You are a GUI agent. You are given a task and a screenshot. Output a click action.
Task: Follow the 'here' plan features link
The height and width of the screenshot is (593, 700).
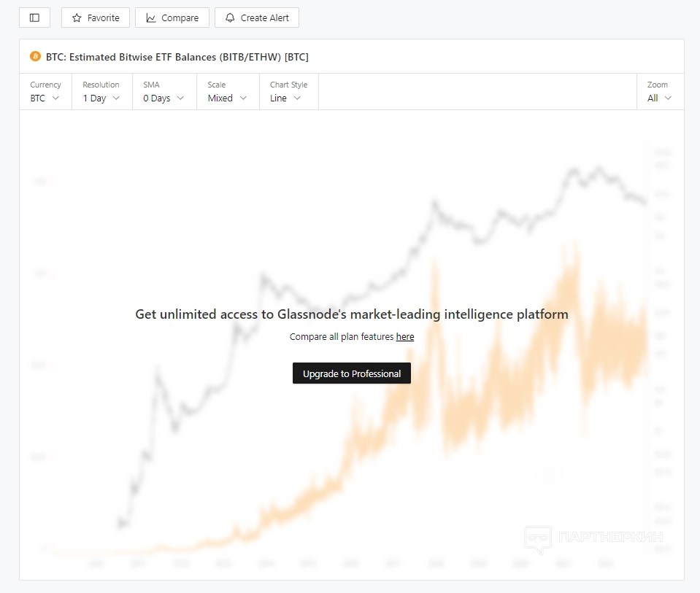point(405,337)
